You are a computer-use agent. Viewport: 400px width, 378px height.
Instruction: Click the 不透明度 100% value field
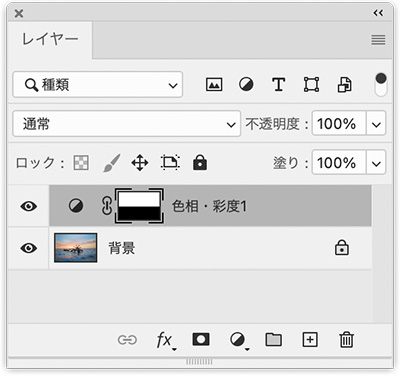click(x=339, y=124)
